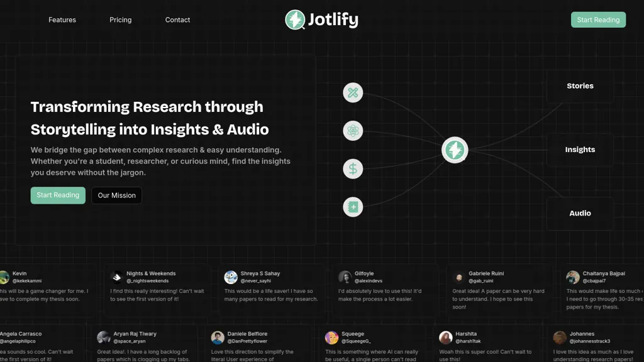This screenshot has width=644, height=362.
Task: Click Start Reading below the hero text
Action: pyautogui.click(x=58, y=195)
